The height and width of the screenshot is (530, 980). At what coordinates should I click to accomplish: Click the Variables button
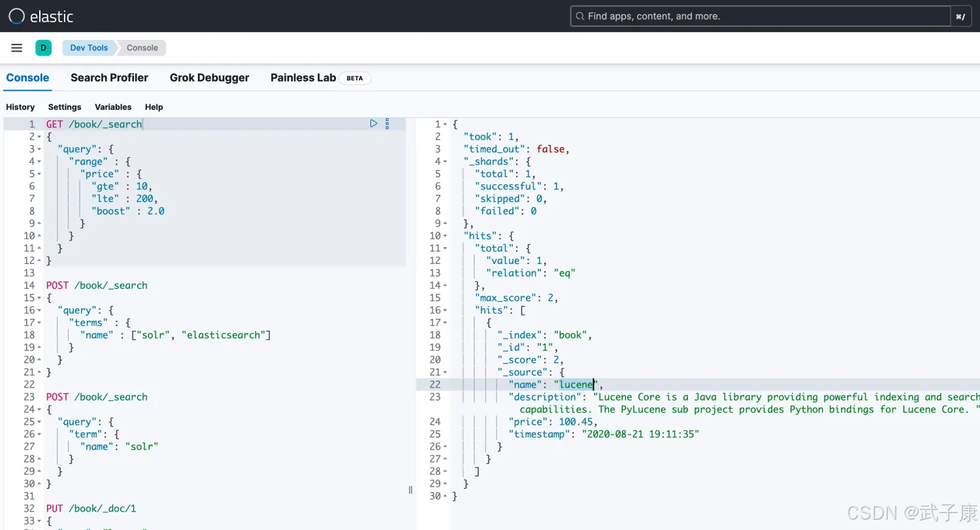[x=113, y=107]
